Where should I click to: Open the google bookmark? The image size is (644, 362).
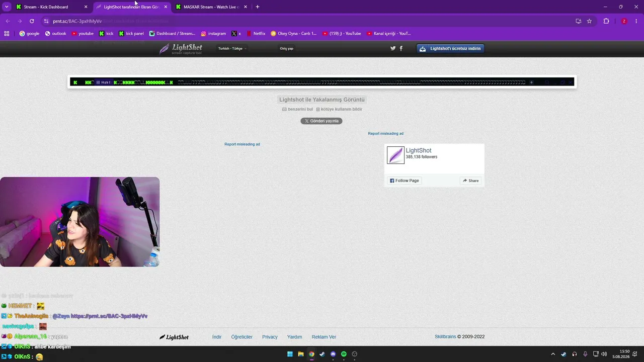[29, 34]
